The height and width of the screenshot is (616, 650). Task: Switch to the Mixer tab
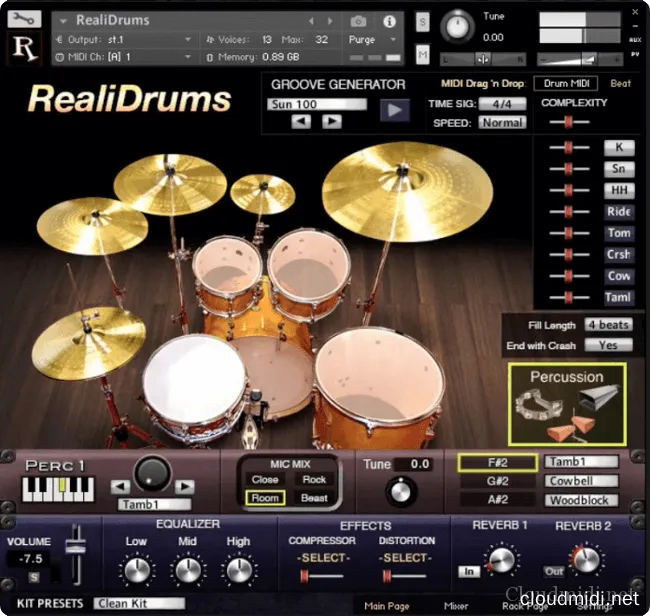pos(456,606)
